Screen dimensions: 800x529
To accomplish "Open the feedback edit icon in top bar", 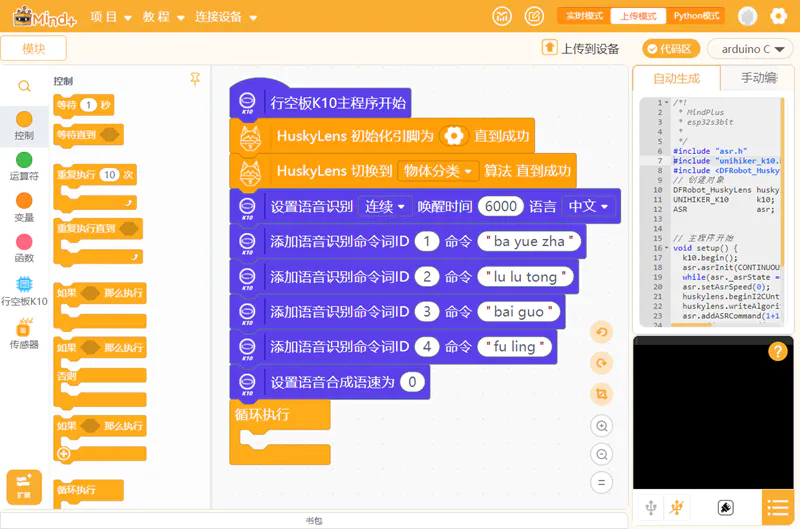I will click(x=534, y=16).
